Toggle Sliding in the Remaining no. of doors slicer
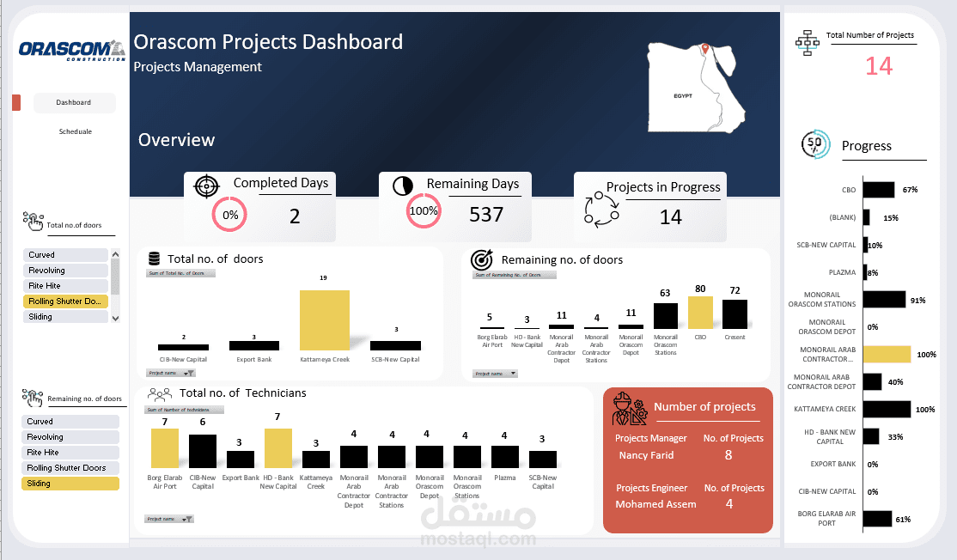Screen dimensions: 957x560 coord(70,484)
